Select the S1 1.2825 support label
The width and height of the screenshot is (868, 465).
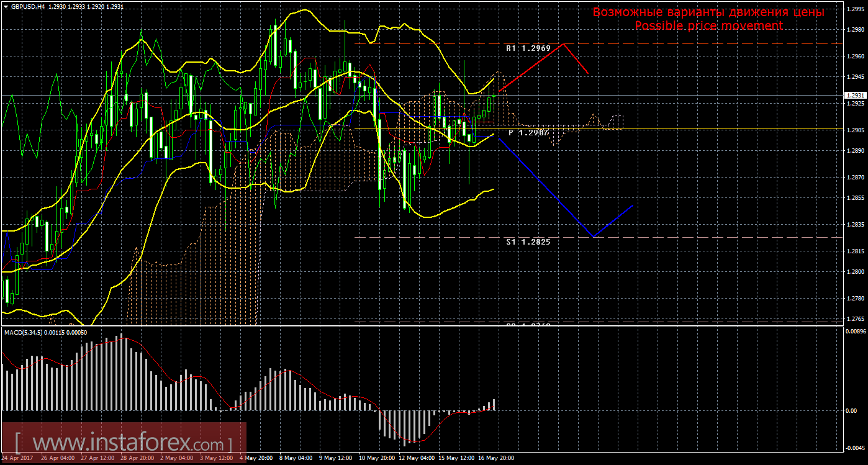[x=528, y=242]
